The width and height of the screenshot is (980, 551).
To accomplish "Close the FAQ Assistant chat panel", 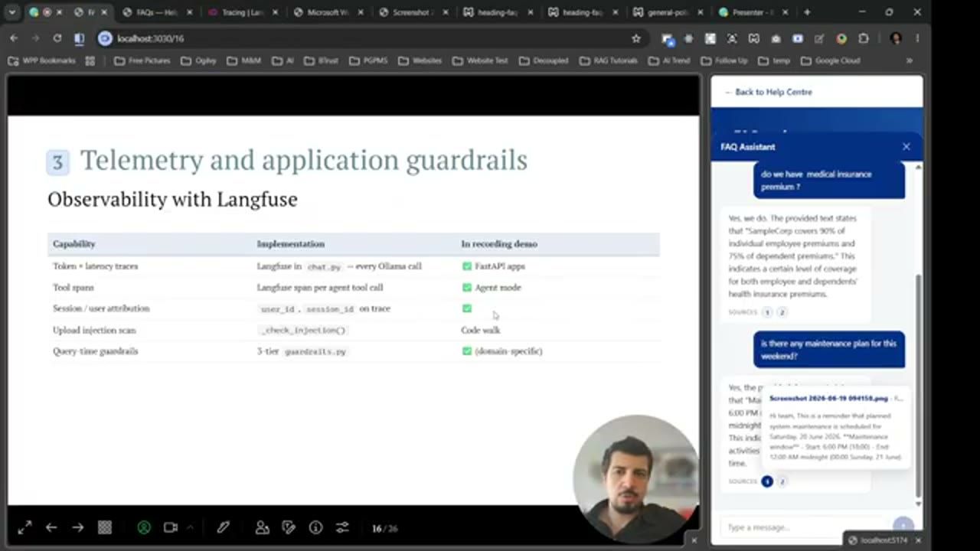I will 906,146.
